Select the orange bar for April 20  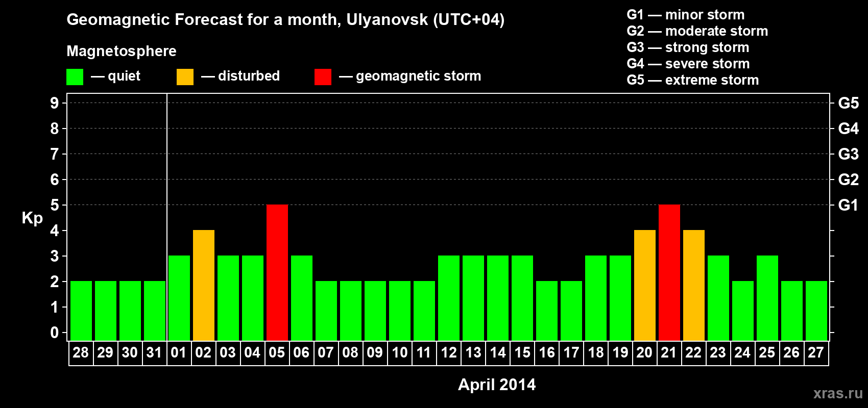tap(645, 285)
